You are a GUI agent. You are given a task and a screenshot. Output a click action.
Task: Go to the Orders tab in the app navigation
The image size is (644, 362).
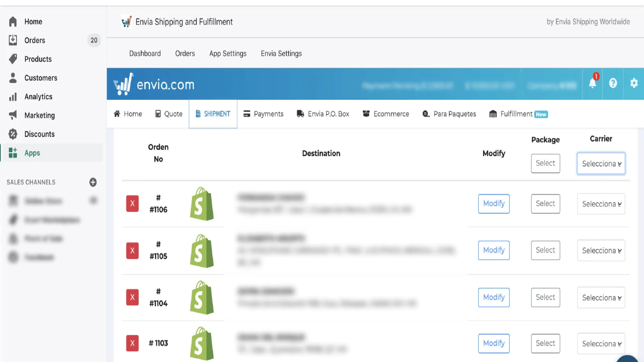[185, 53]
